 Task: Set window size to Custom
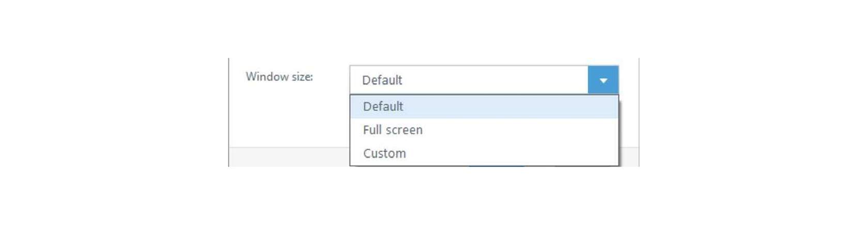pyautogui.click(x=484, y=153)
